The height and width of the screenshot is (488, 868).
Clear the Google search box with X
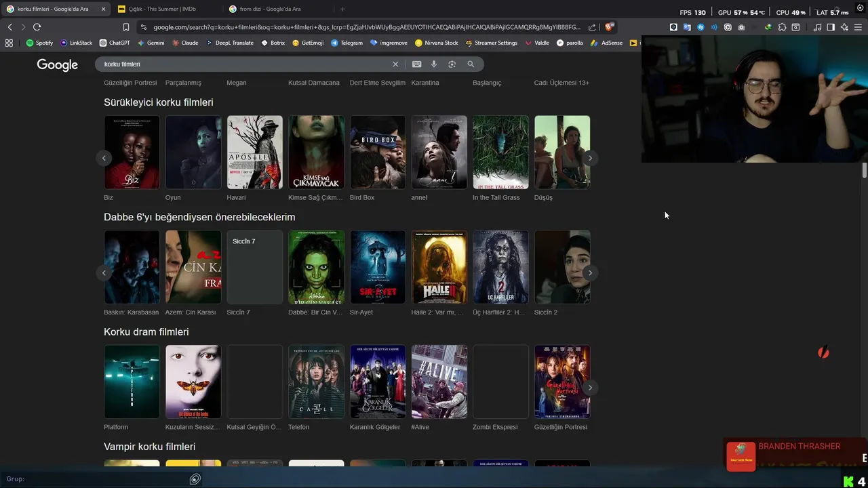click(x=395, y=64)
